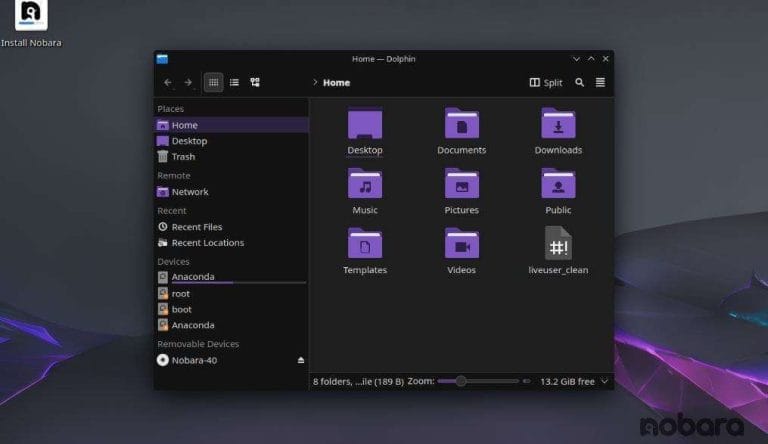Open Network under Remote

(x=231, y=192)
